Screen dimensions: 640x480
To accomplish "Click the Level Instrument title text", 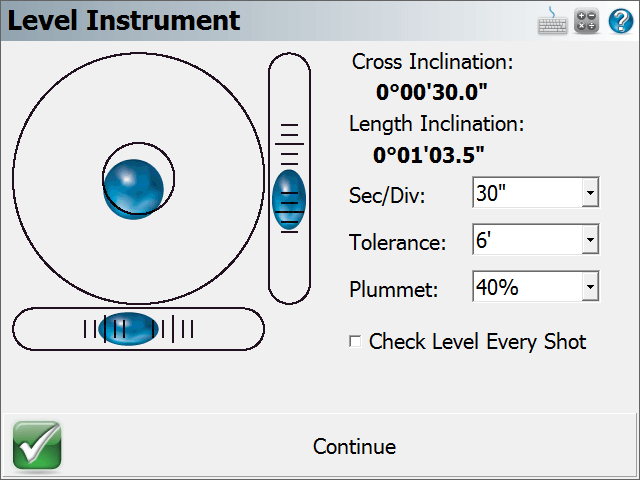I will 124,20.
